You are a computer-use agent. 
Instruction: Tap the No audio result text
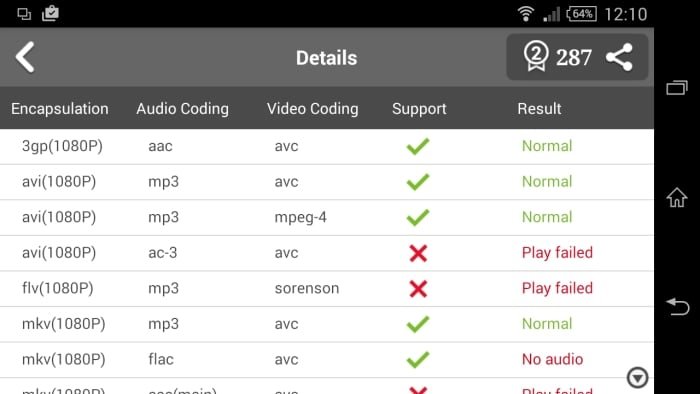tap(553, 359)
